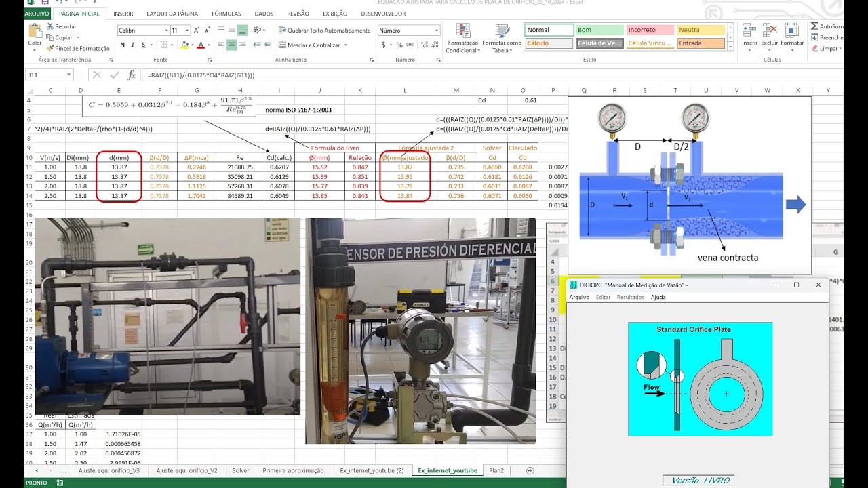Screen dimensions: 868x488
Task: Open Mesclar e Centralizar dropdown arrow
Action: [x=346, y=45]
